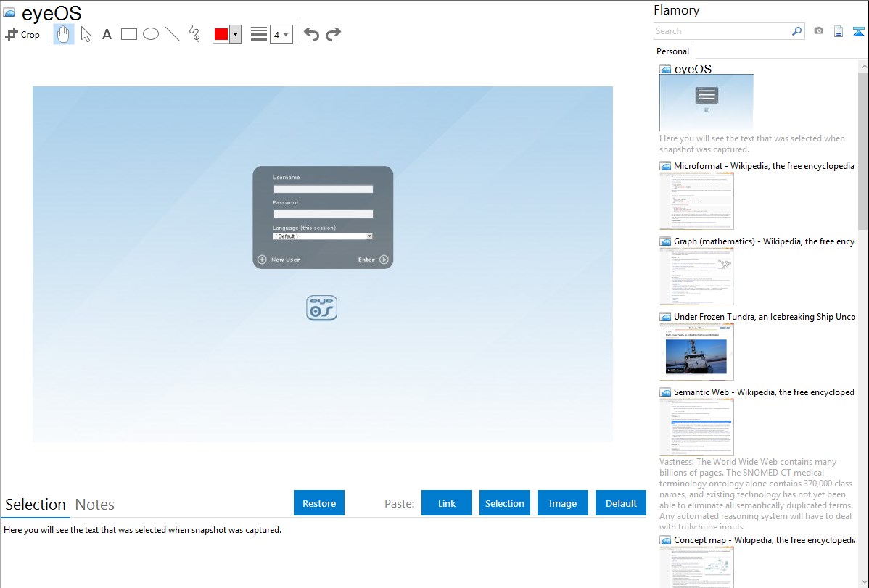Screen dimensions: 869x588
Task: Click the Vastness description text
Action: coord(757,494)
